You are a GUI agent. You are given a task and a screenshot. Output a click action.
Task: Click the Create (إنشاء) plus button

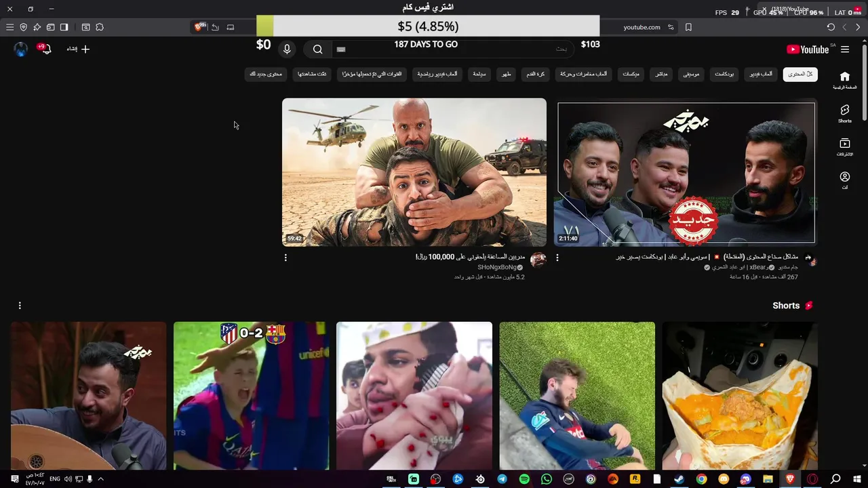click(x=78, y=49)
